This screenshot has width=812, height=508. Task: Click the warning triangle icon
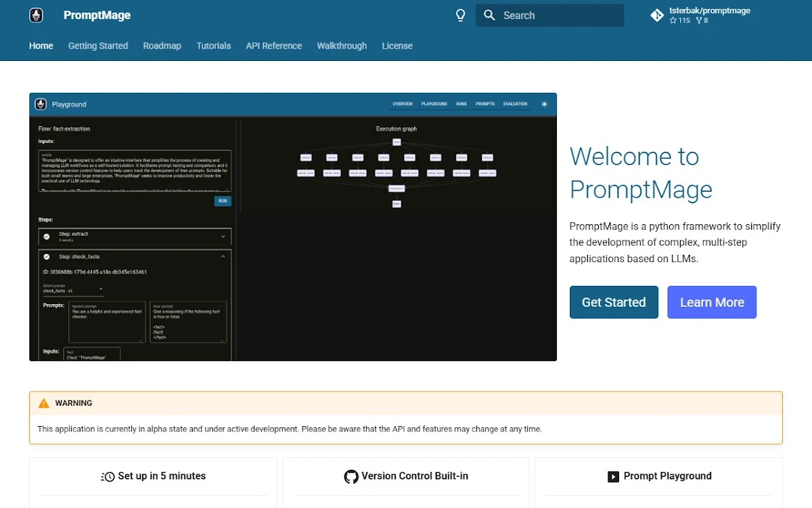click(x=44, y=403)
